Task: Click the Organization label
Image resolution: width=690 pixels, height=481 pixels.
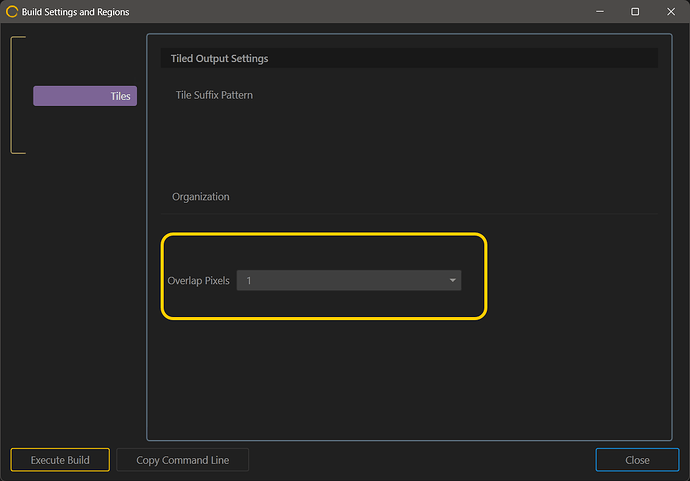Action: (201, 197)
